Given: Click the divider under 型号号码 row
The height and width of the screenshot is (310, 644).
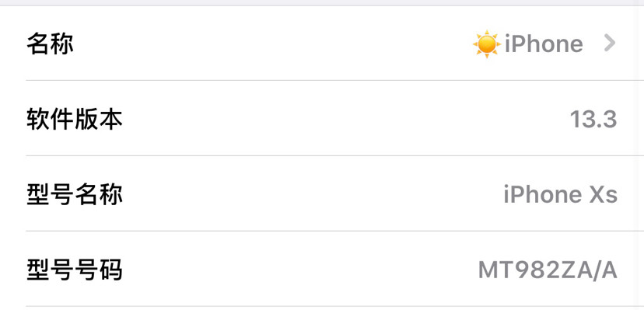Looking at the screenshot, I should 334,306.
